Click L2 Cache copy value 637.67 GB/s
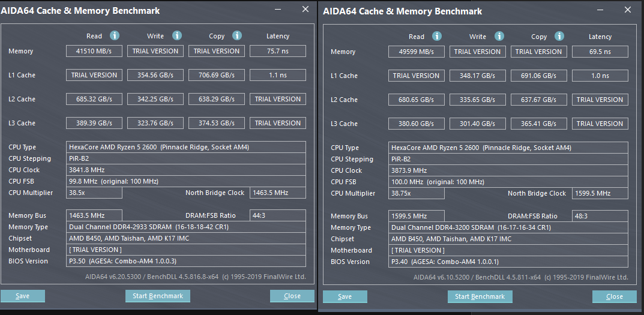 click(539, 100)
